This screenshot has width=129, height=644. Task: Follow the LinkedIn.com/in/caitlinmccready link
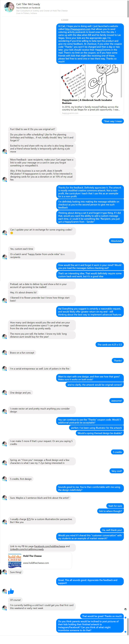point(27,549)
